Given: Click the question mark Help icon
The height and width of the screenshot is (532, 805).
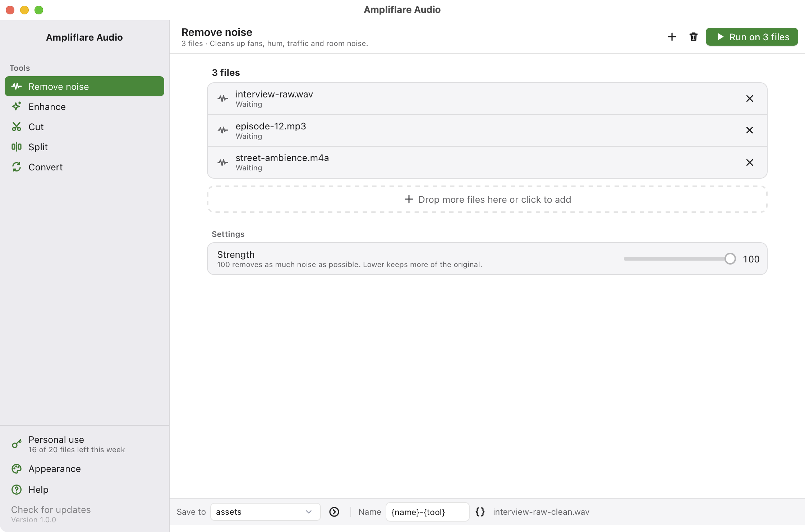Looking at the screenshot, I should (17, 490).
